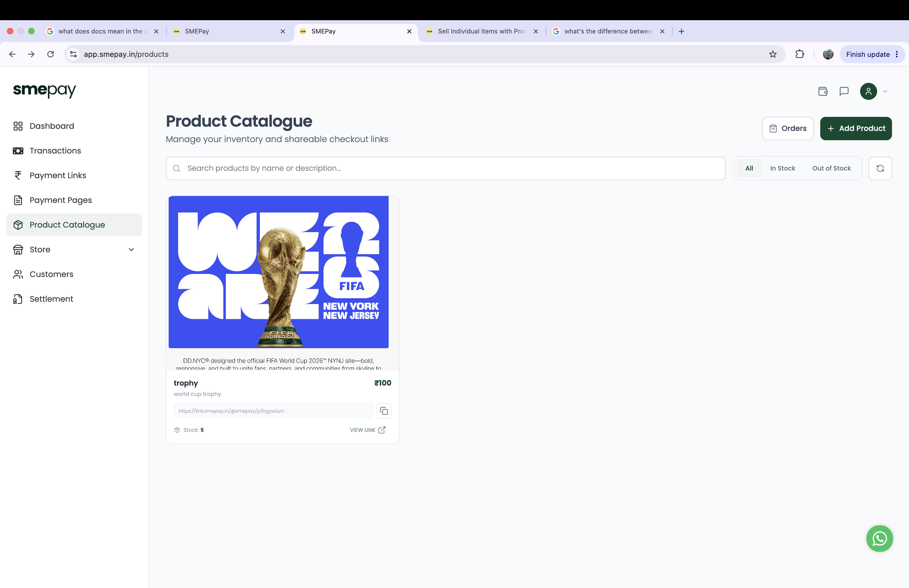
Task: Click the Dashboard grid icon
Action: (18, 126)
